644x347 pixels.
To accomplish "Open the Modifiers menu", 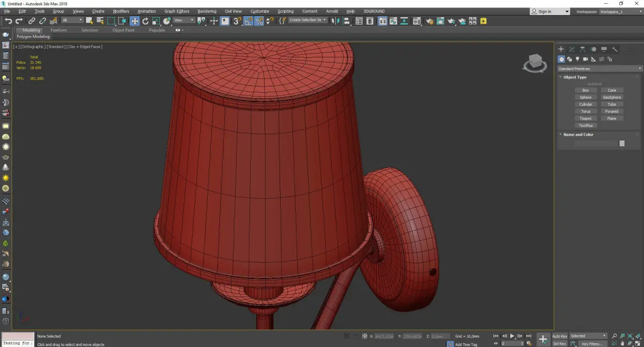I will tap(121, 11).
